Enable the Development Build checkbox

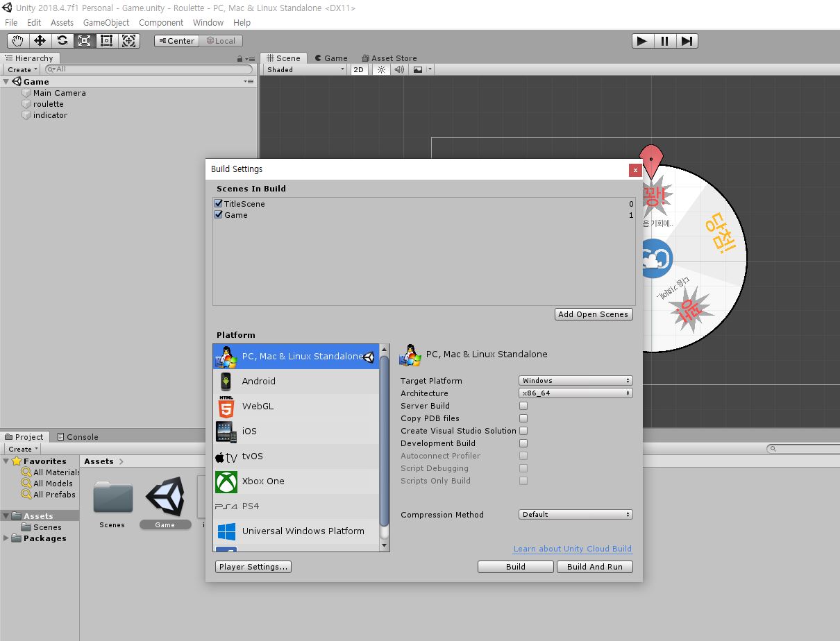click(523, 443)
